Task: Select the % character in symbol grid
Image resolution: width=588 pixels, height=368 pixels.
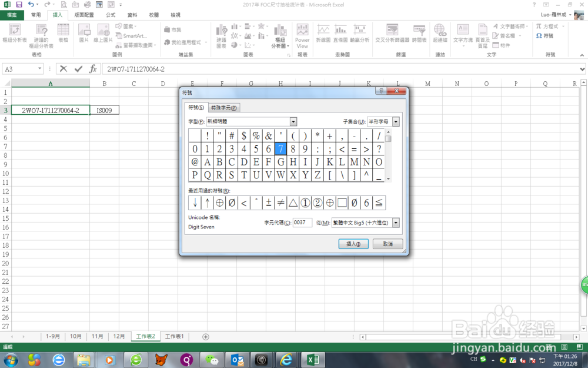Action: [256, 135]
